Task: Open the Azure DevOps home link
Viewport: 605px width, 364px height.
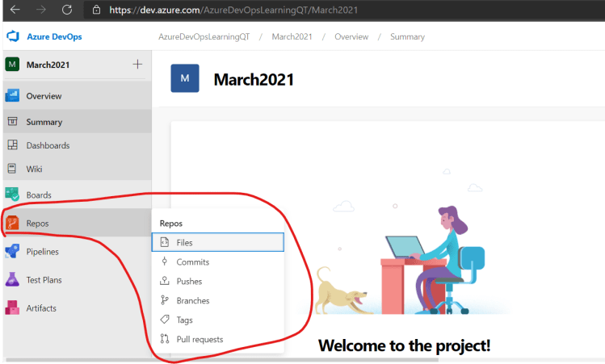Action: tap(54, 36)
